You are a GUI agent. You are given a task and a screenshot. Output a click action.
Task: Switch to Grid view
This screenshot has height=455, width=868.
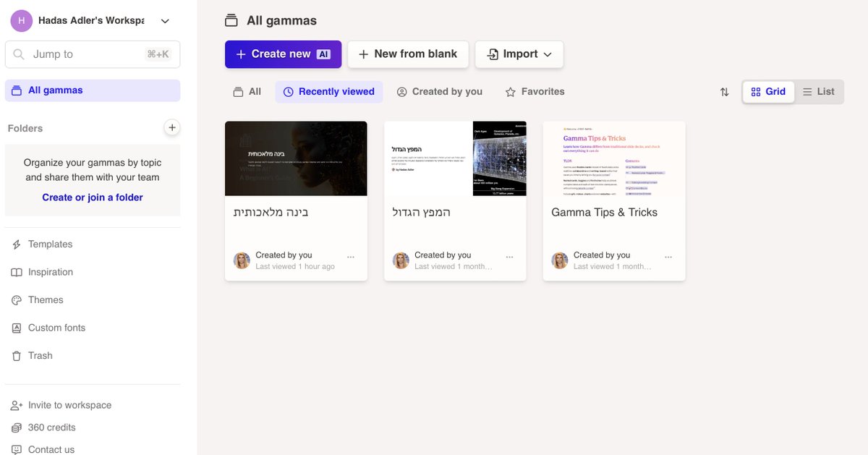[x=767, y=91]
